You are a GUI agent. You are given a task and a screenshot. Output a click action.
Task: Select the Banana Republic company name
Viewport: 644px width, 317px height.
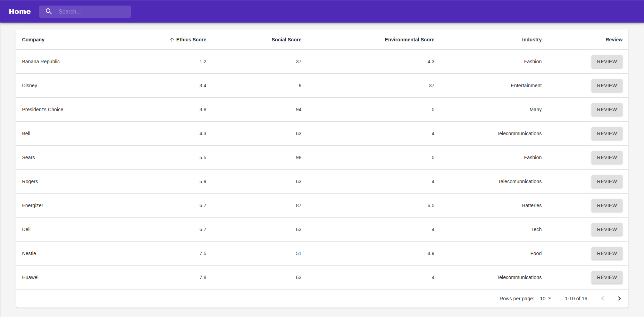tap(41, 62)
